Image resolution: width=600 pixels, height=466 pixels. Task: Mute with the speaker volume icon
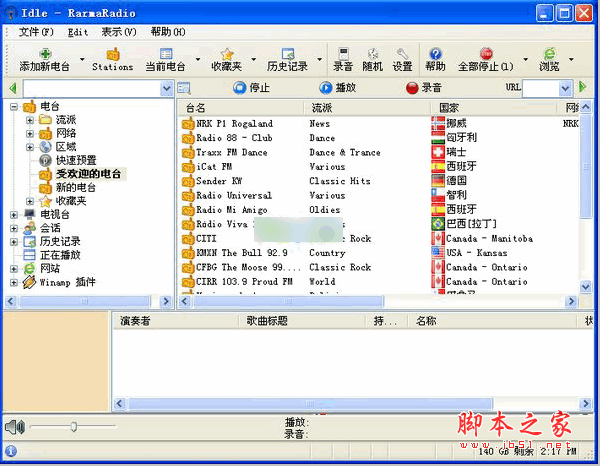[15, 427]
